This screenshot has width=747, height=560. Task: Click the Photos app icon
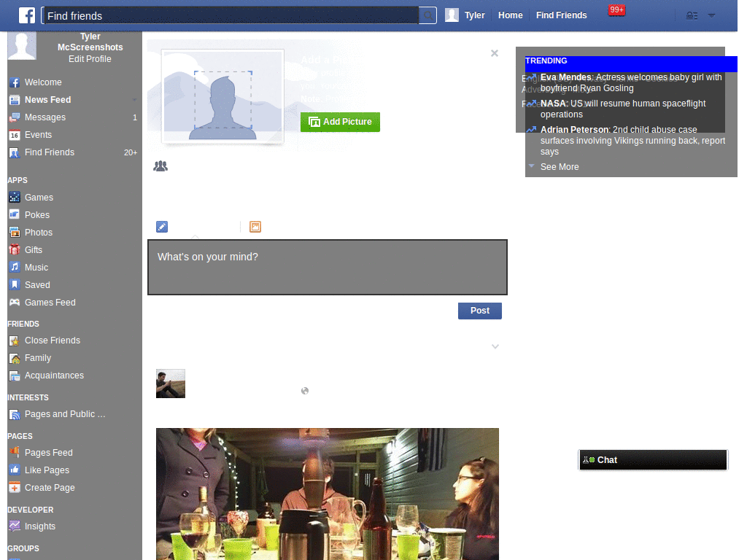(x=15, y=233)
